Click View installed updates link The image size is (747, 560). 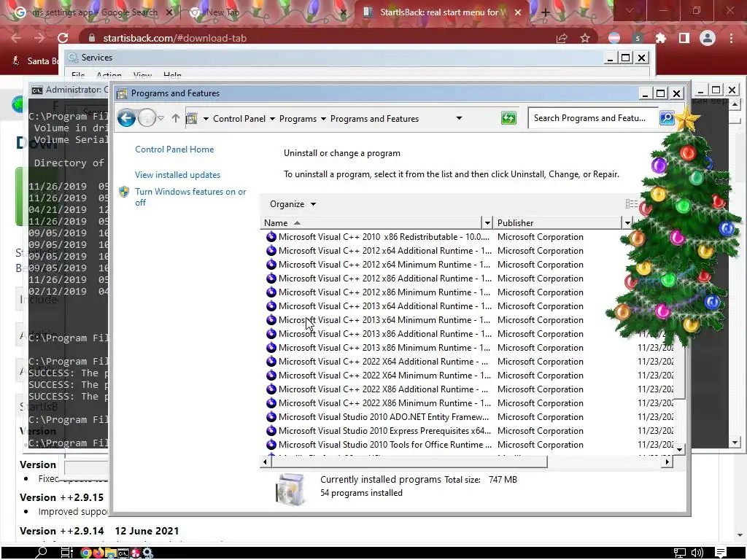pyautogui.click(x=177, y=175)
